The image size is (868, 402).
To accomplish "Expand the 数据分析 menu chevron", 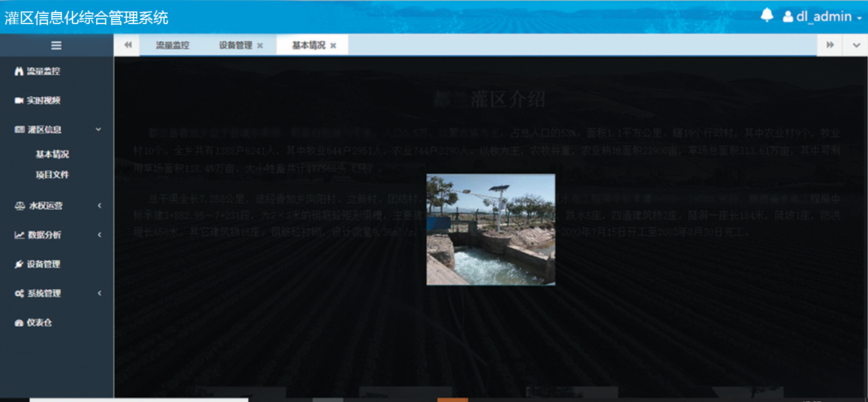I will [99, 235].
